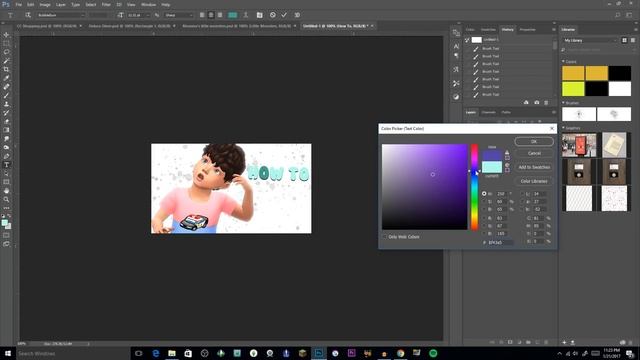The image size is (640, 360).
Task: Confirm color with the OK button
Action: coord(534,142)
